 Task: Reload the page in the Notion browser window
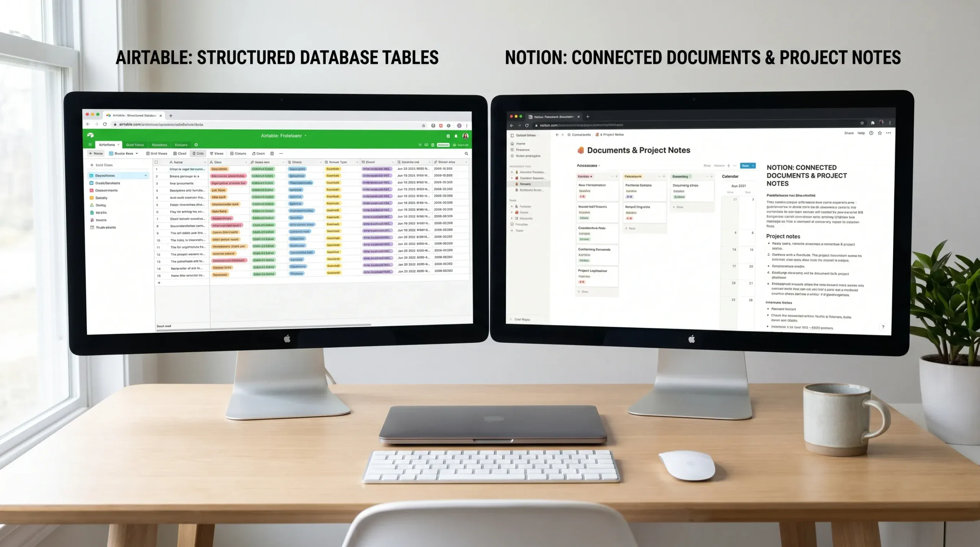pos(527,125)
